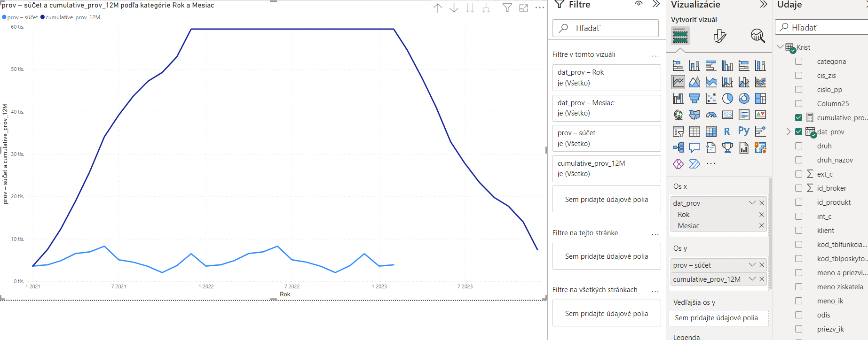Open the dat_prov – Mesiac filter card

(607, 108)
